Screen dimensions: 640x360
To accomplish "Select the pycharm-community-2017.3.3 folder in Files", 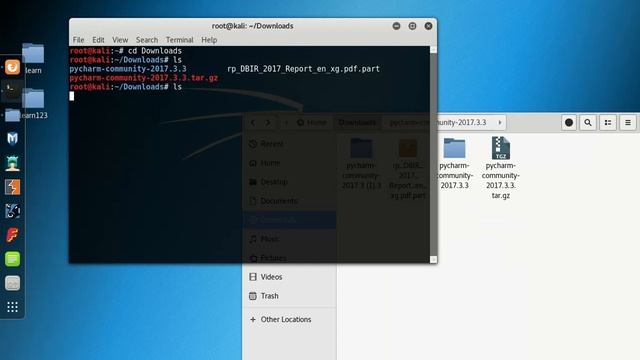I will point(454,163).
